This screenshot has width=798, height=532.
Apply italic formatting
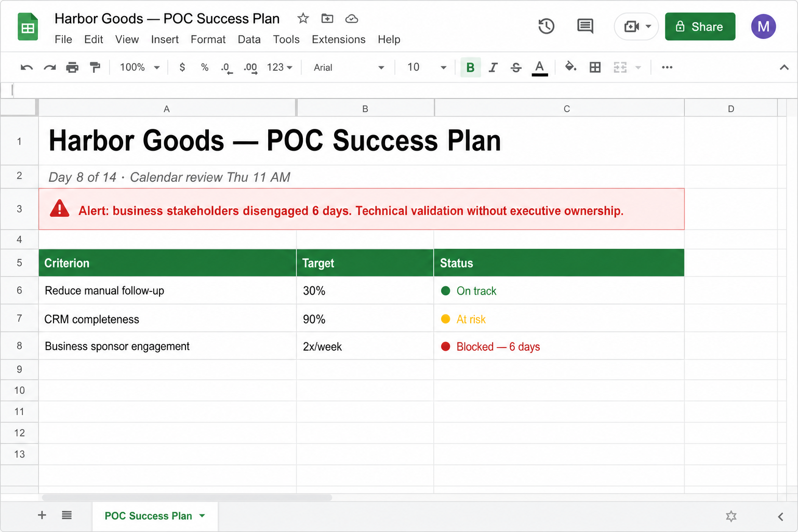pyautogui.click(x=493, y=68)
